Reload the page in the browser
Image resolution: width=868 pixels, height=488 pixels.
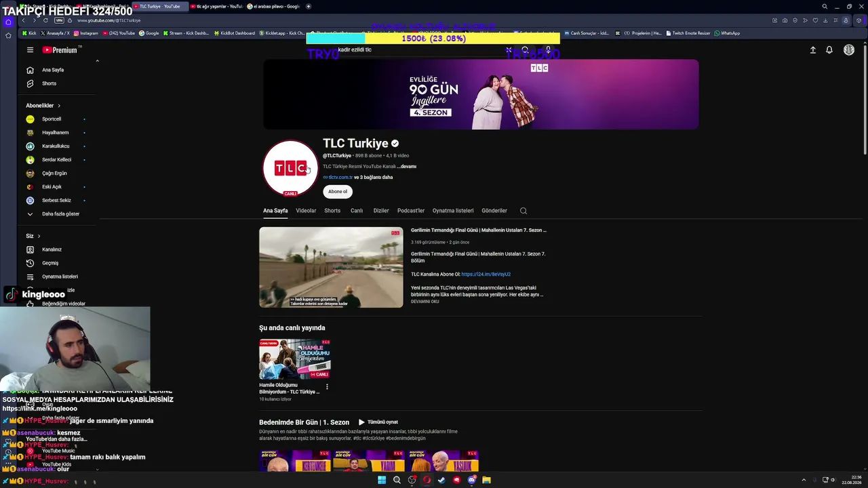pyautogui.click(x=45, y=20)
